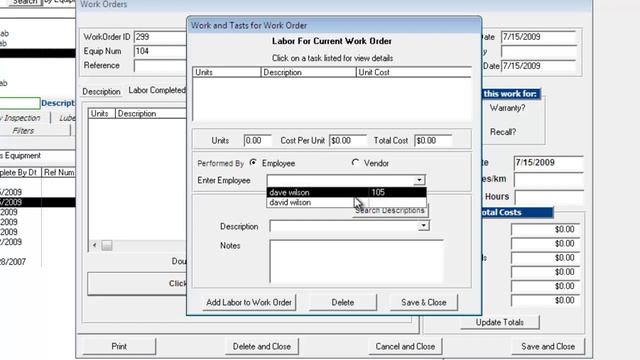Click the Unit Cost column header
Image resolution: width=640 pixels, height=360 pixels.
click(x=413, y=72)
